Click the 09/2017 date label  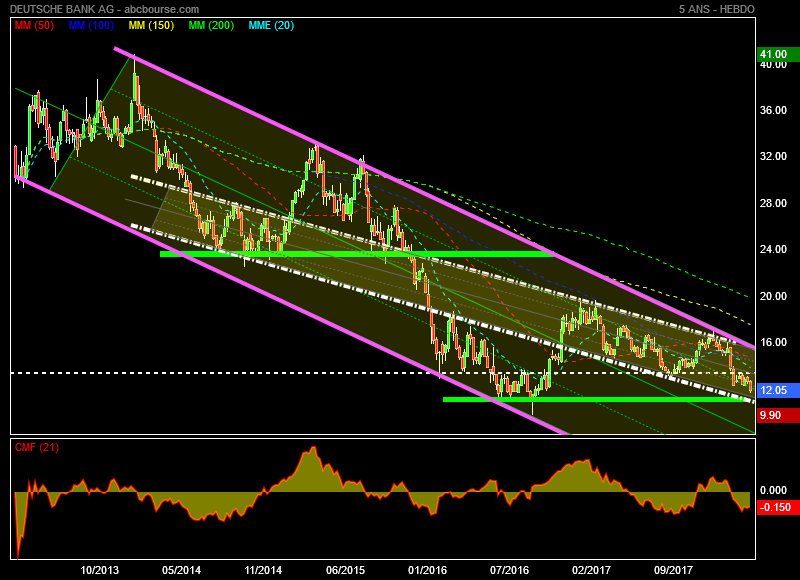[673, 570]
